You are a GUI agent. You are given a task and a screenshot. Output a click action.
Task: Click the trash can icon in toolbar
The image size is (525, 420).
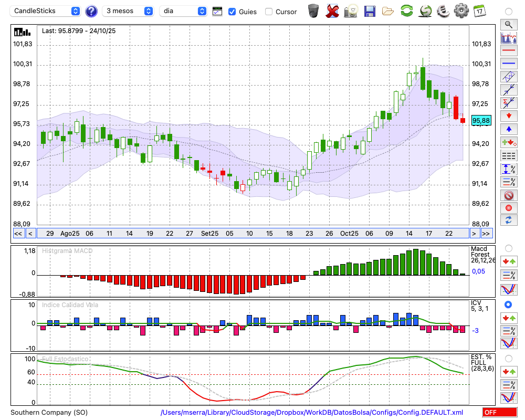tap(313, 11)
